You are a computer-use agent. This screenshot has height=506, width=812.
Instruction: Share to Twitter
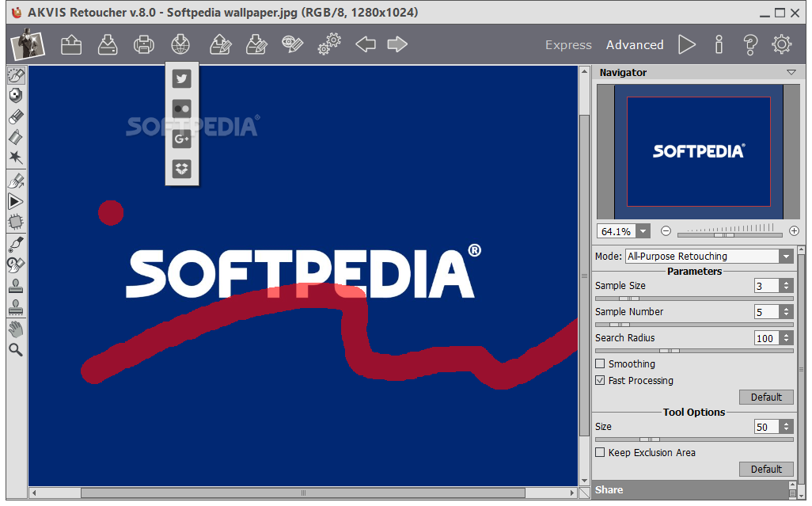(x=182, y=78)
